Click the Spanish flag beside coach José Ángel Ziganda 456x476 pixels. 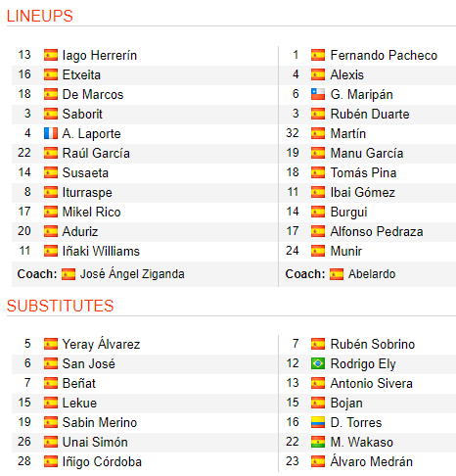tap(68, 274)
